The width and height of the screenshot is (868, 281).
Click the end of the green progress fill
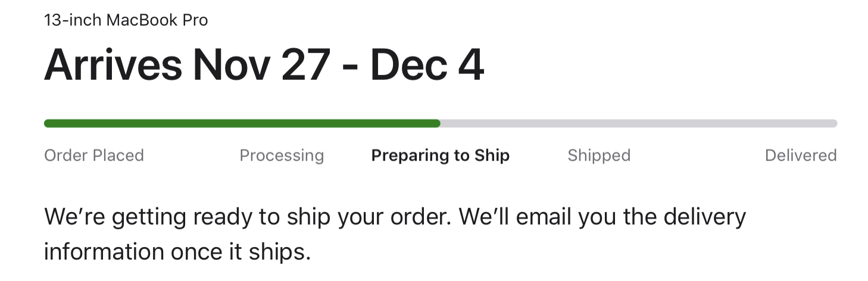point(438,123)
